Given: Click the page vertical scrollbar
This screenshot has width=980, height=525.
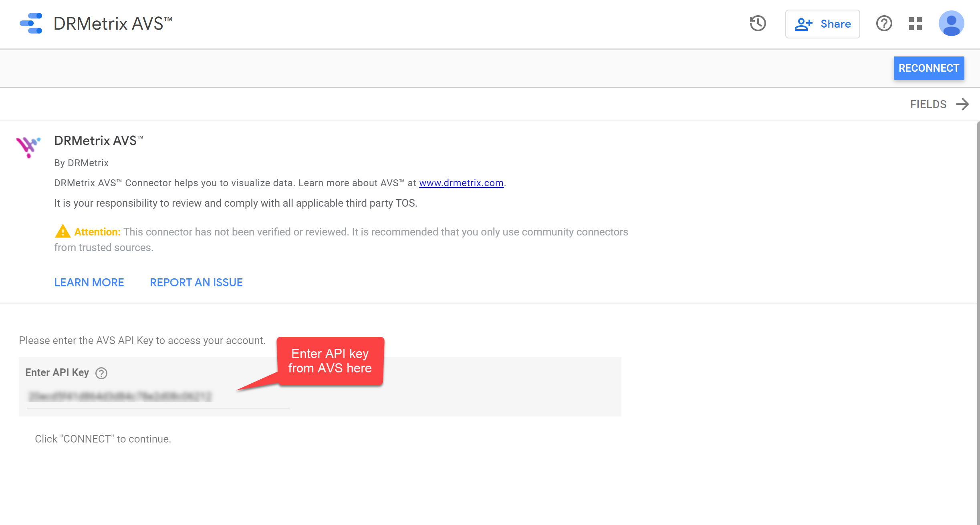Looking at the screenshot, I should (978, 323).
